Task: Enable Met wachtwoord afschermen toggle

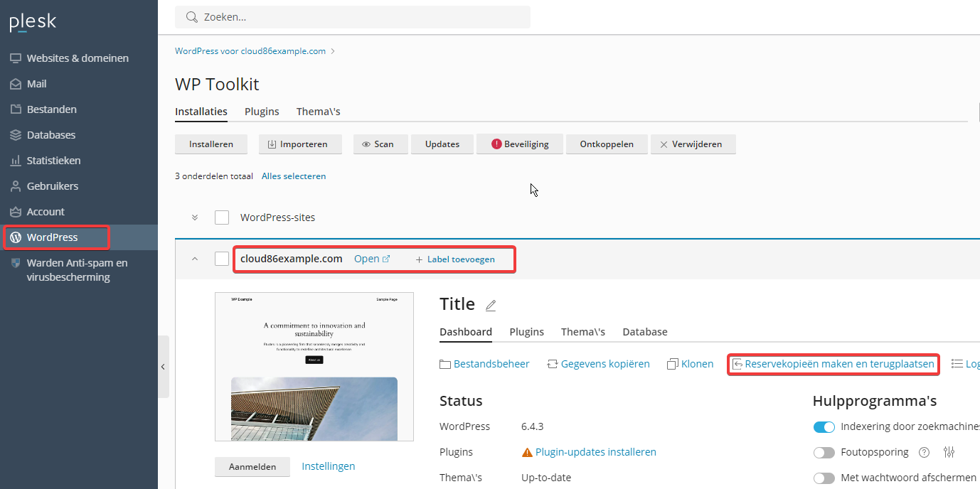Action: tap(824, 478)
